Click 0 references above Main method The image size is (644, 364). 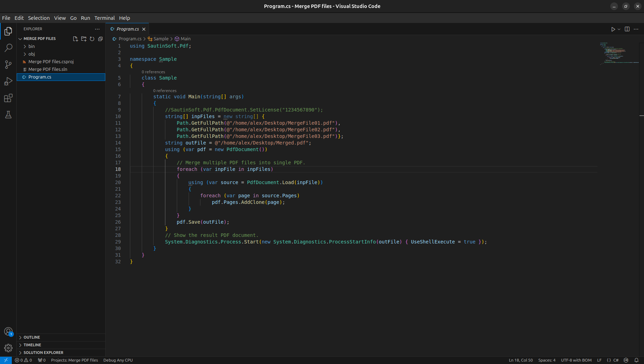(x=165, y=91)
